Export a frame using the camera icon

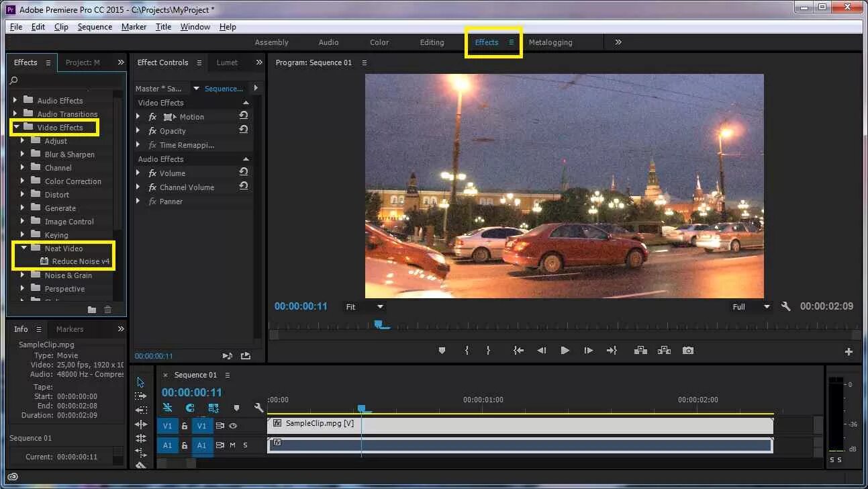(687, 350)
